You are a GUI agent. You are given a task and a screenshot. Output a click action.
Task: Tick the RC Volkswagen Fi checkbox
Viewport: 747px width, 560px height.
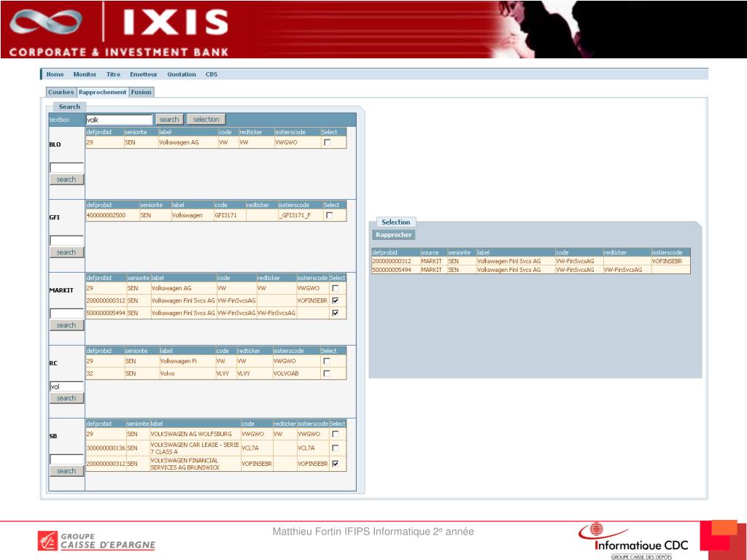[326, 361]
